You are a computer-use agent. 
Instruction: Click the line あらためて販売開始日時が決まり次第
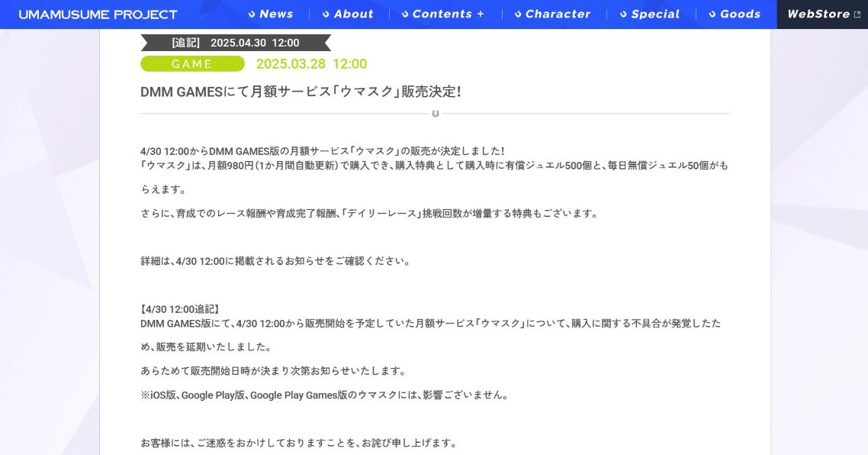tap(275, 371)
